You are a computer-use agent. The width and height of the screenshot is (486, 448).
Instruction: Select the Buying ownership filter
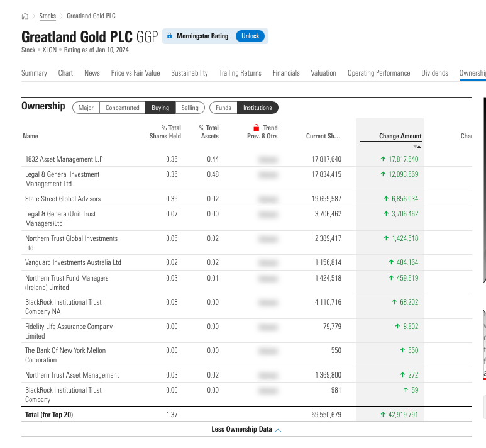pos(160,108)
